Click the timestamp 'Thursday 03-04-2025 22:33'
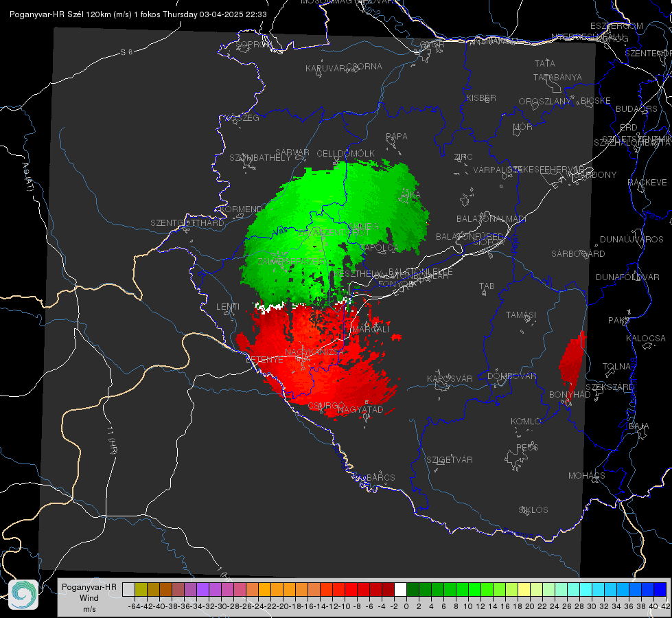This screenshot has height=618, width=672. click(215, 14)
